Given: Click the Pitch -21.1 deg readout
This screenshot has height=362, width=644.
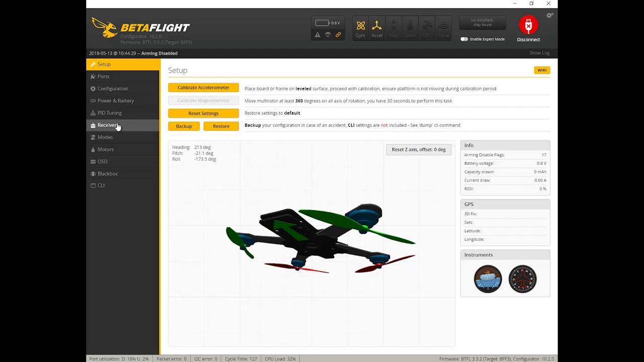Looking at the screenshot, I should [193, 153].
